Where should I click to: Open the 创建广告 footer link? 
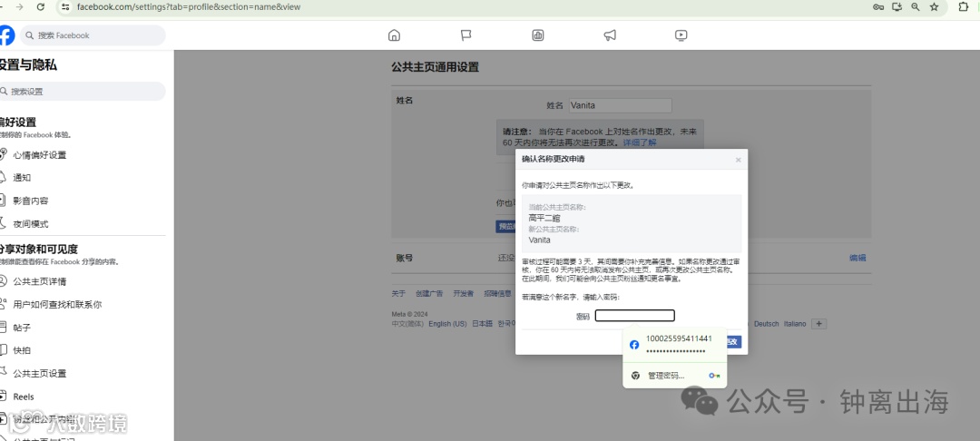coord(429,294)
